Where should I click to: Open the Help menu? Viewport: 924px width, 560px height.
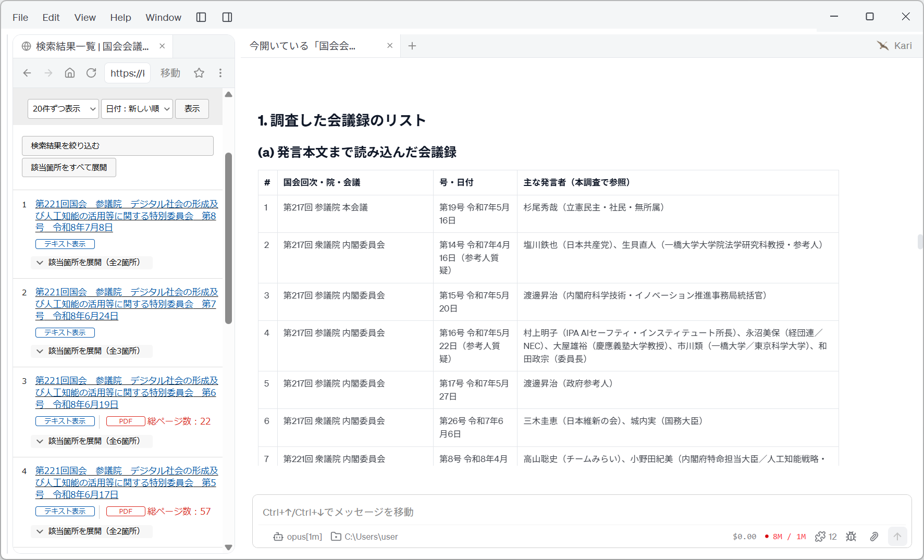[x=120, y=18]
